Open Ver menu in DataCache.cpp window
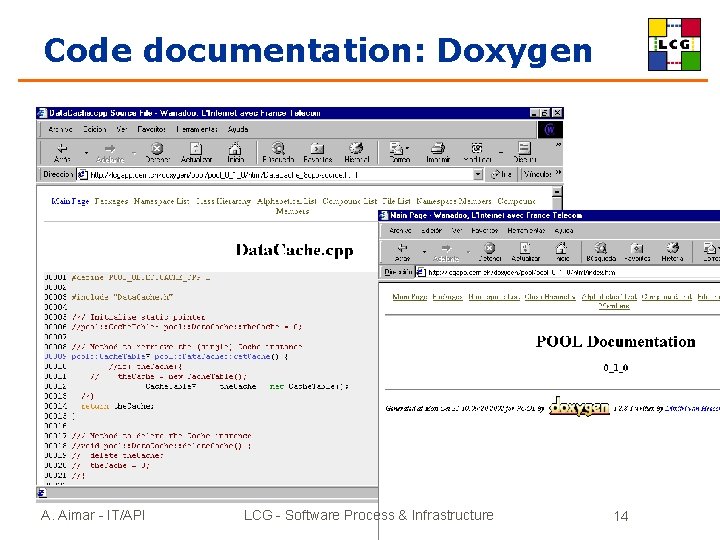The image size is (720, 540). [x=121, y=129]
